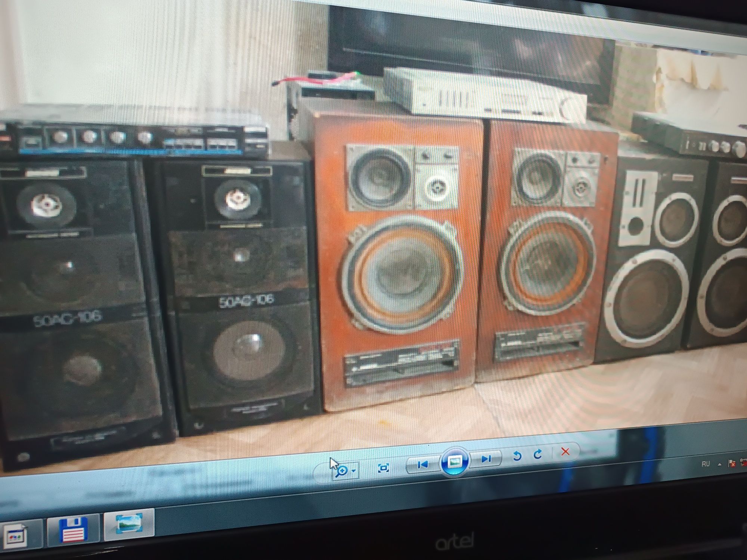Viewport: 747px width, 560px height.
Task: Switch to the floppy disk app on the taskbar
Action: [x=73, y=530]
